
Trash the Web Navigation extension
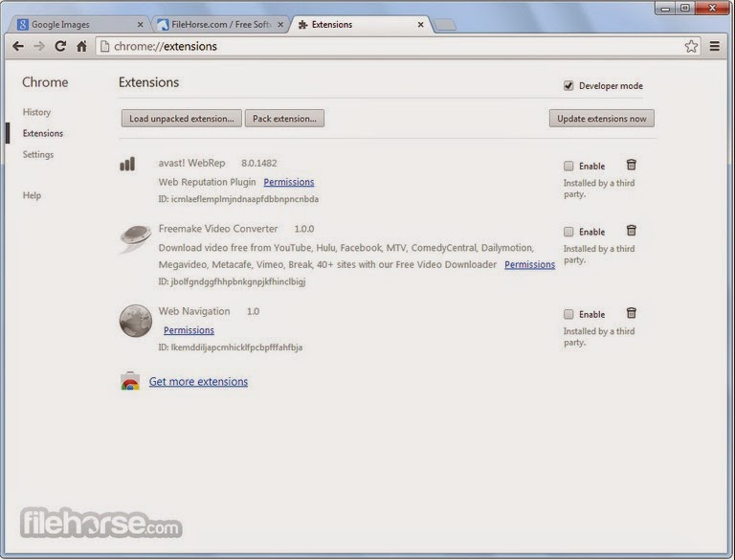(x=632, y=313)
